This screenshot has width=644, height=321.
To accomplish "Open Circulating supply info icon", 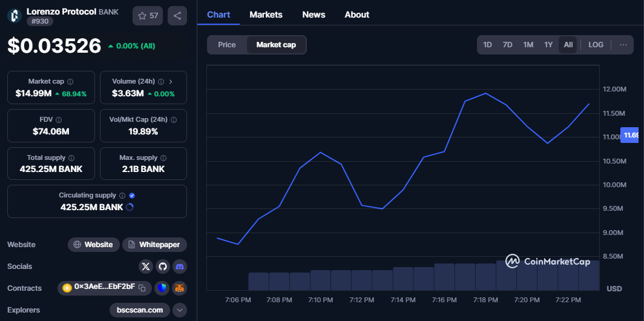I will pos(122,196).
